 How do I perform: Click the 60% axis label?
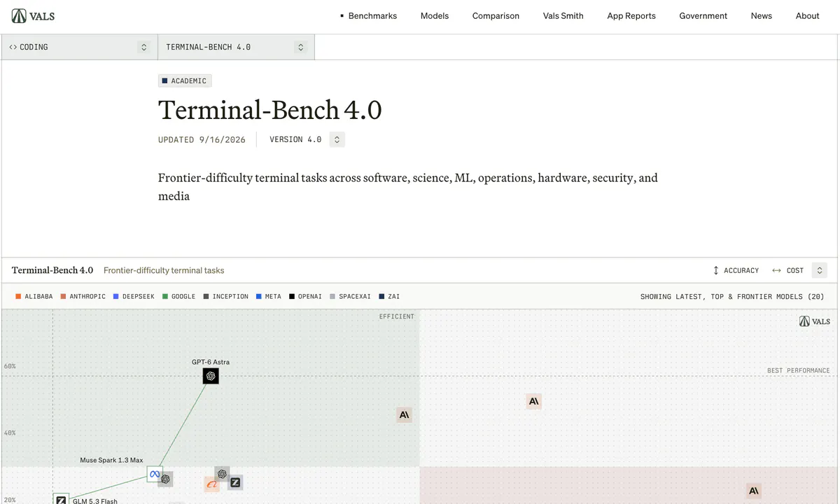coord(10,366)
